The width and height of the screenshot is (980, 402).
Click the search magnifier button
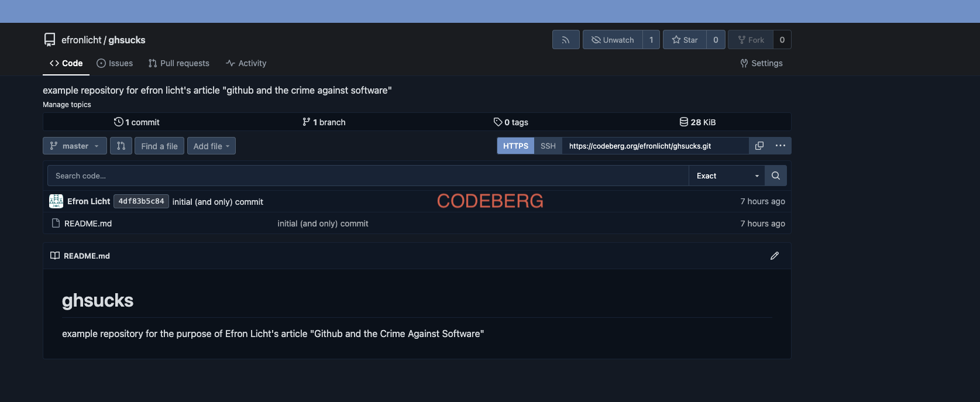(776, 176)
